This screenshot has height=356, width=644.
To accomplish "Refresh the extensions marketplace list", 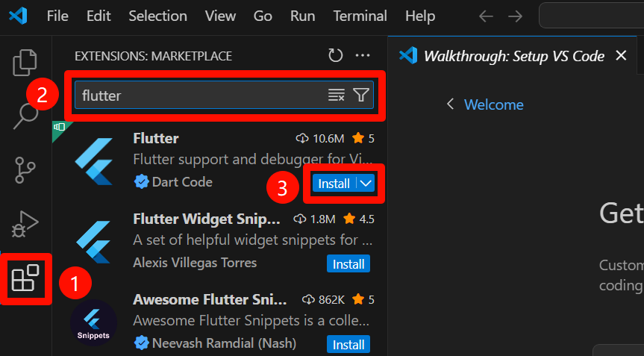I will click(x=336, y=55).
